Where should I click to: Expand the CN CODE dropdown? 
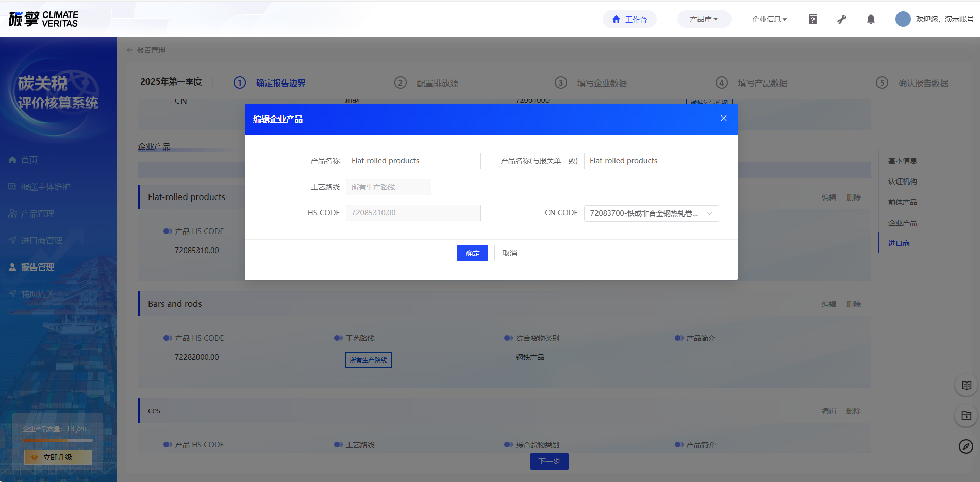coord(651,213)
